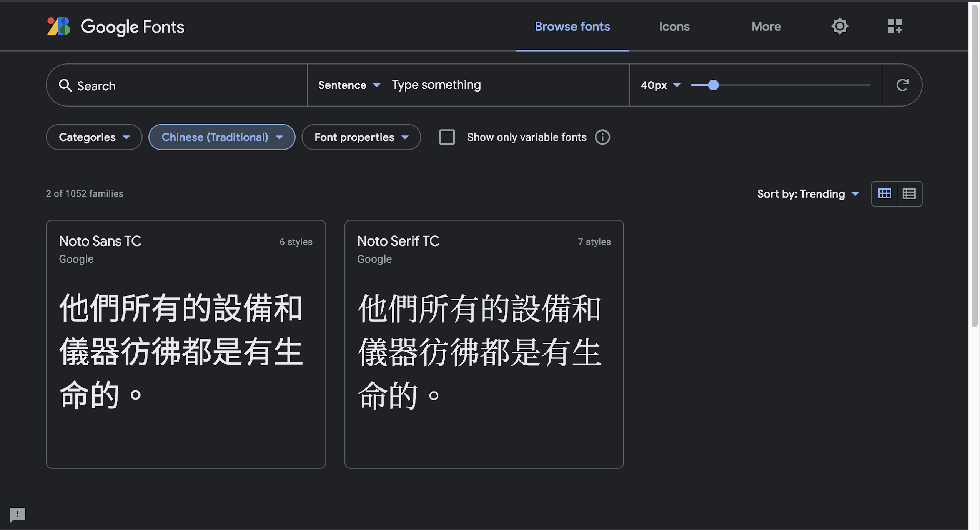Click the Google Fonts title text

132,27
